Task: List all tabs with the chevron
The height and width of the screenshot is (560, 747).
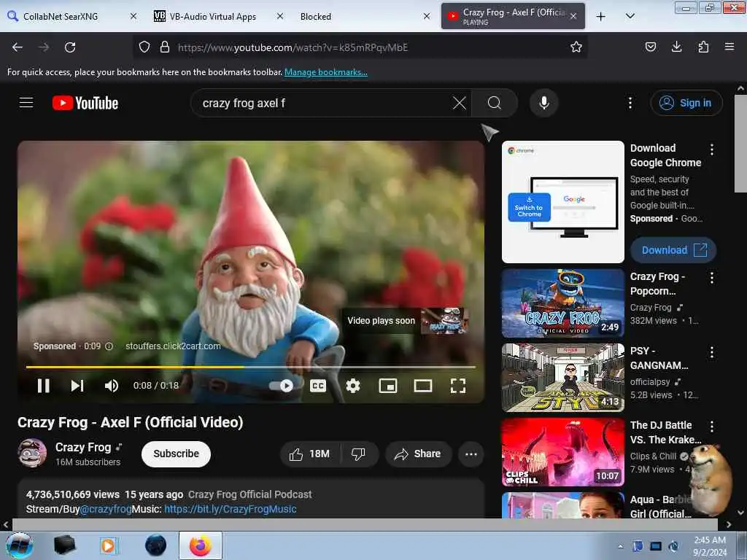Action: [x=630, y=16]
